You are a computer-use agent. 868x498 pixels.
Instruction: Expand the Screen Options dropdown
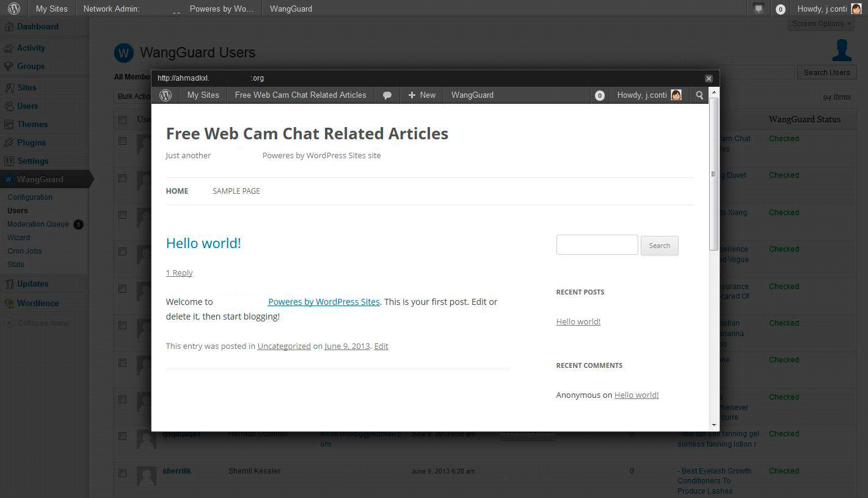tap(822, 24)
